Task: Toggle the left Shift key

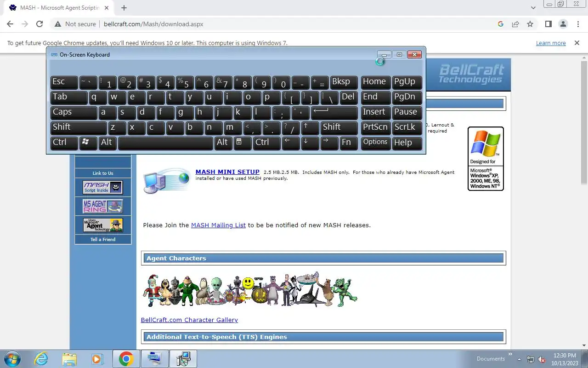Action: pyautogui.click(x=79, y=128)
